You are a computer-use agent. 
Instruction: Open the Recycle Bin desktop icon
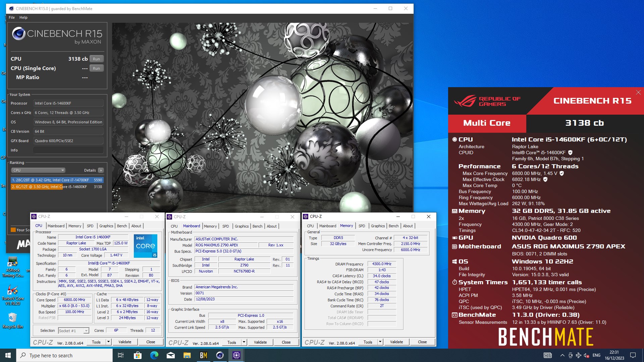13,320
